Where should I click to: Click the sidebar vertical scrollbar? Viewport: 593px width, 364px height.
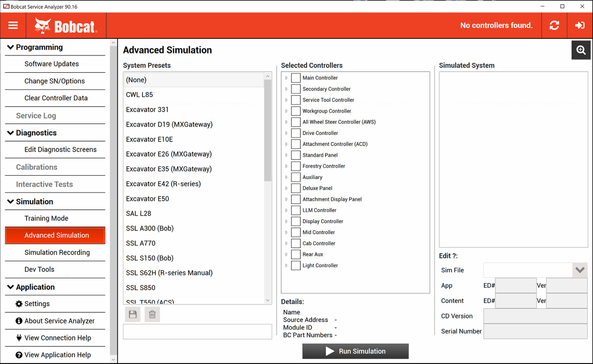[x=114, y=201]
